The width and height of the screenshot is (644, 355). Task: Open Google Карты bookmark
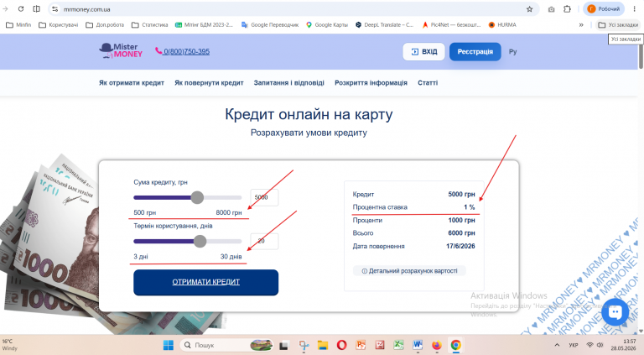[x=327, y=24]
